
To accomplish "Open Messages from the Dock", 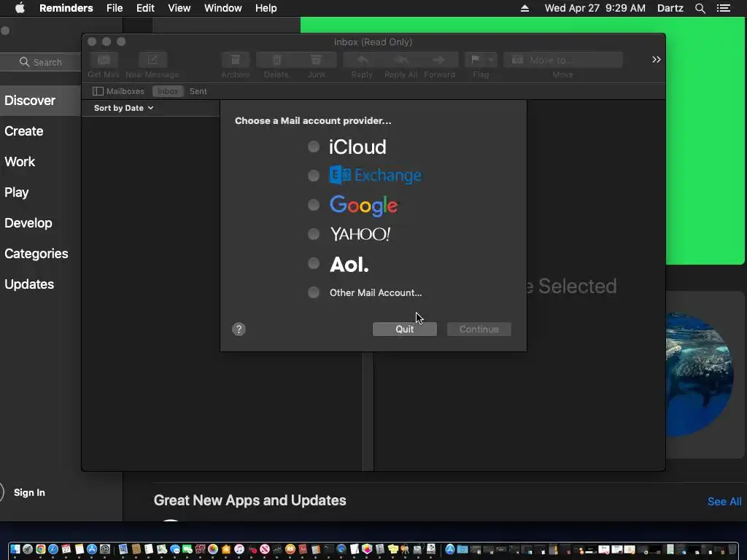I will tap(175, 549).
